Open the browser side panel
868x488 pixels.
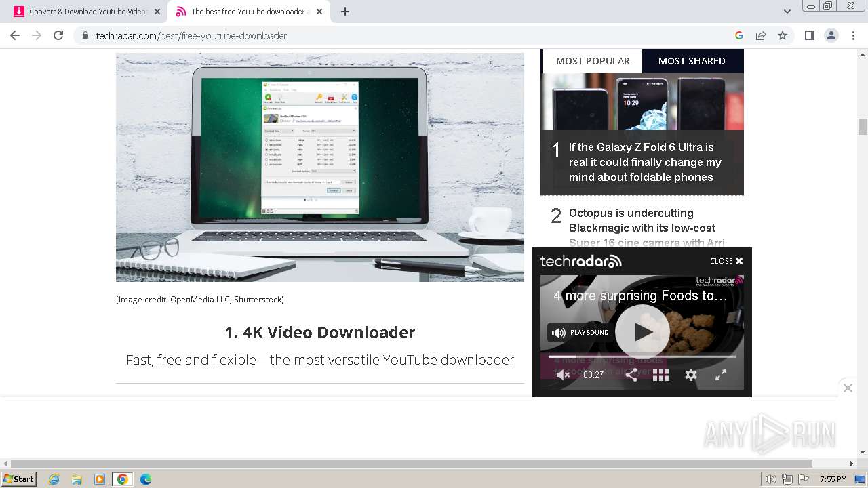click(x=809, y=35)
